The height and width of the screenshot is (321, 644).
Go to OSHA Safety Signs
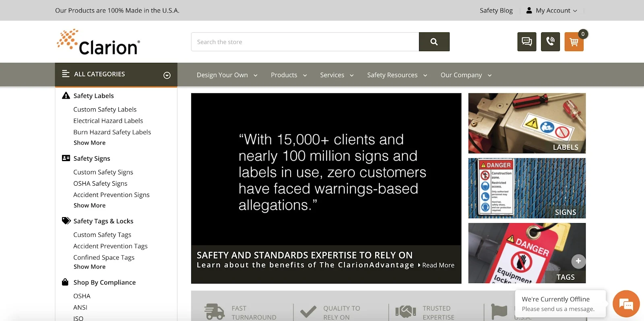coord(100,184)
